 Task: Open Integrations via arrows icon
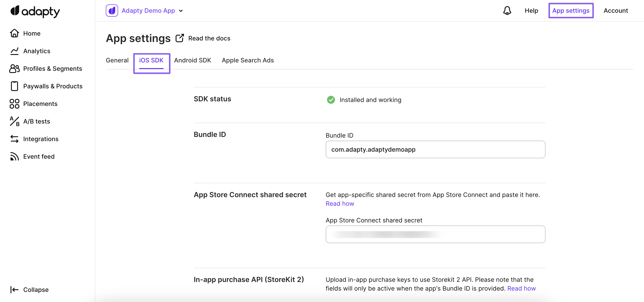(14, 139)
